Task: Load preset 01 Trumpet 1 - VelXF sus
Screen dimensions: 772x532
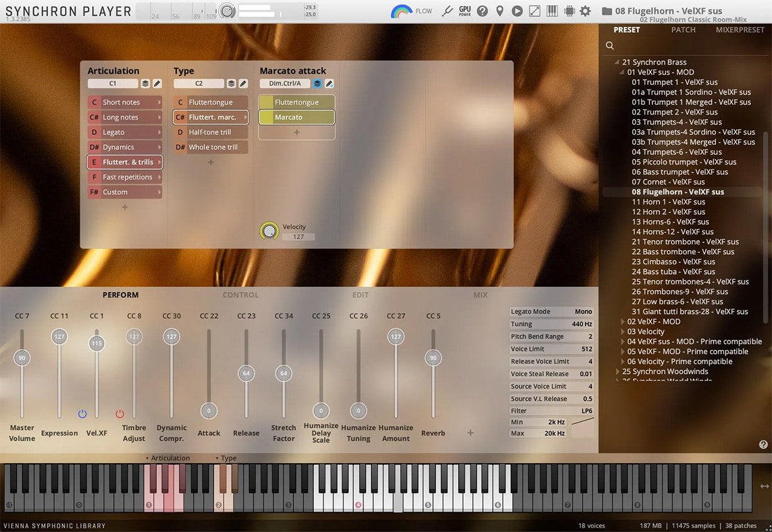Action: pos(675,82)
